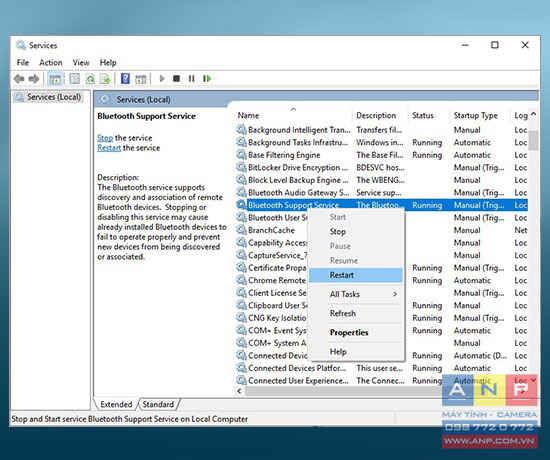This screenshot has width=550, height=460.
Task: Switch to the Extended tab
Action: (x=116, y=405)
